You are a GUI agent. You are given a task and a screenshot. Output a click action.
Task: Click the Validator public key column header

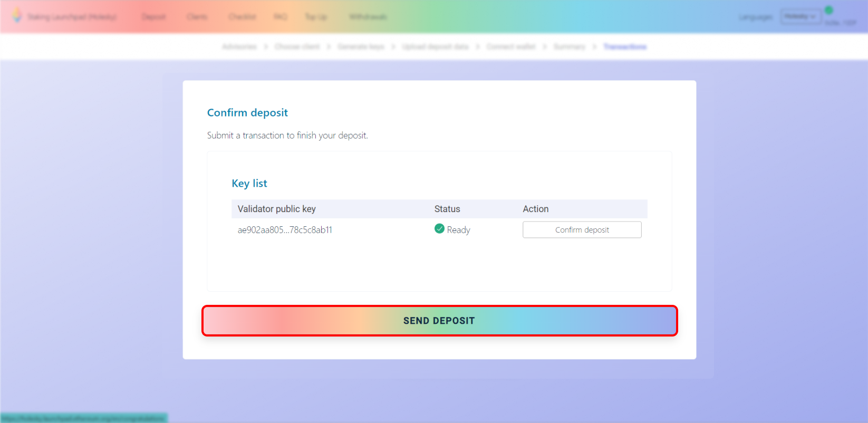277,209
